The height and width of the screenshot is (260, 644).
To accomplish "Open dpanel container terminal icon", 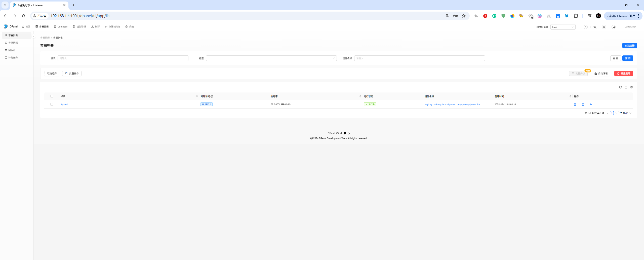I will point(583,105).
